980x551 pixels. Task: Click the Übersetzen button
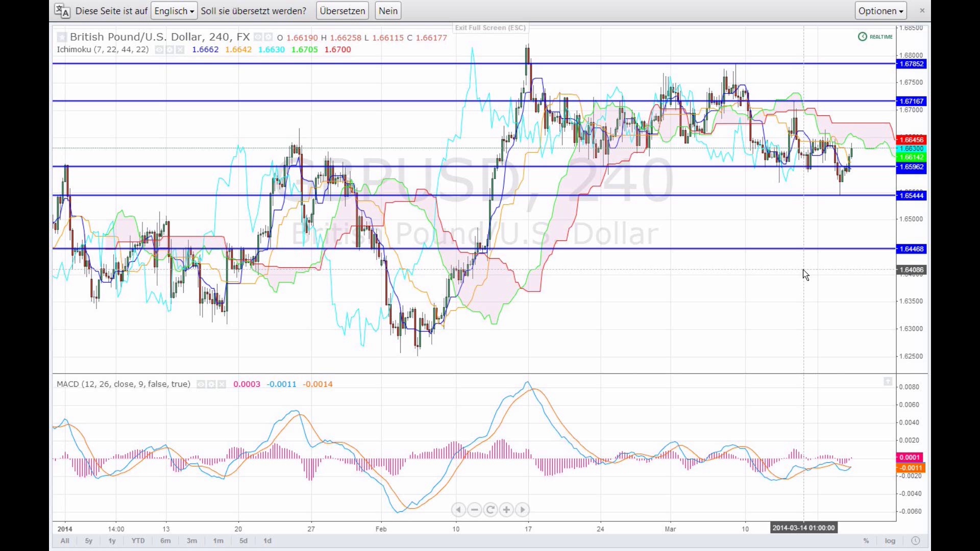tap(342, 11)
